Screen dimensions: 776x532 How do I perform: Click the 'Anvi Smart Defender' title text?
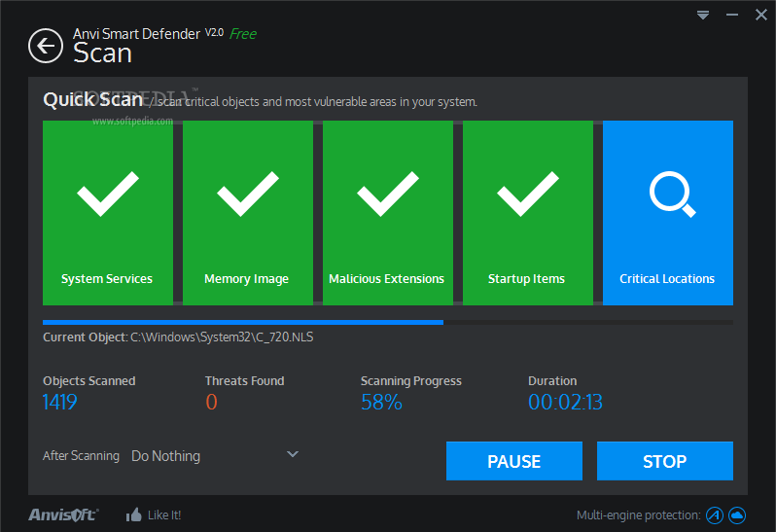tap(136, 34)
